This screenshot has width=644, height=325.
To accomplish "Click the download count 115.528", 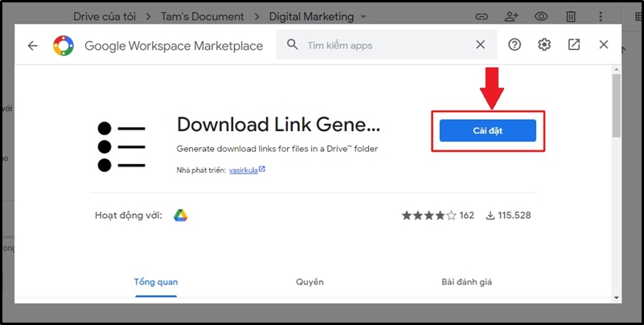I will click(508, 216).
